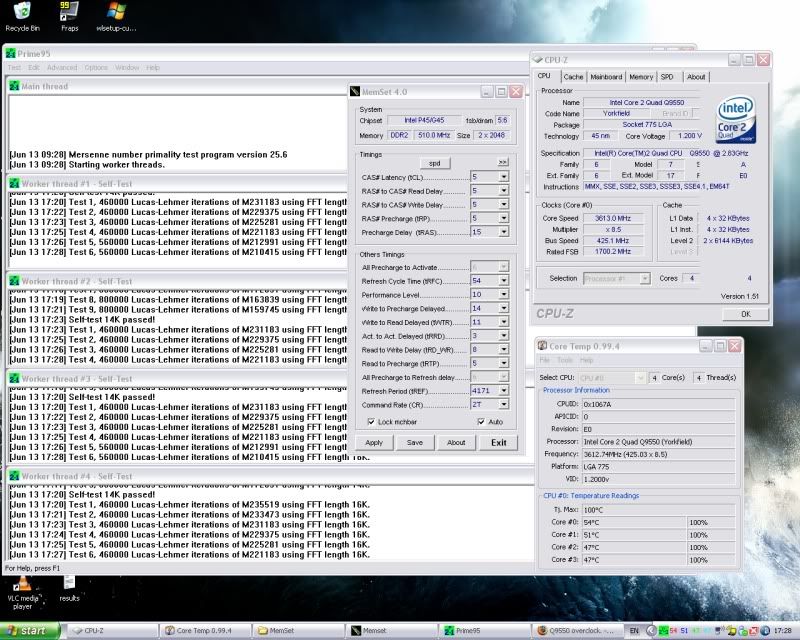Switch to the Memory tab in CPU-Z
Image resolution: width=800 pixels, height=640 pixels.
click(x=641, y=77)
